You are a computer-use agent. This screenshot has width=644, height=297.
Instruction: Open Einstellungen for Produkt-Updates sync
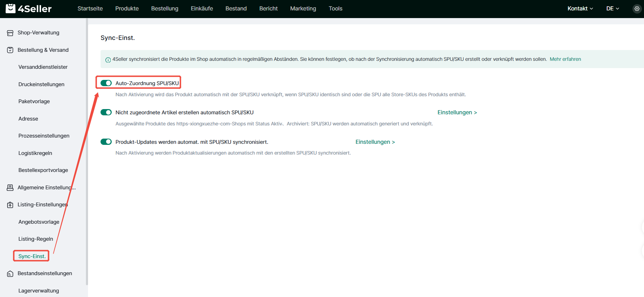(375, 142)
